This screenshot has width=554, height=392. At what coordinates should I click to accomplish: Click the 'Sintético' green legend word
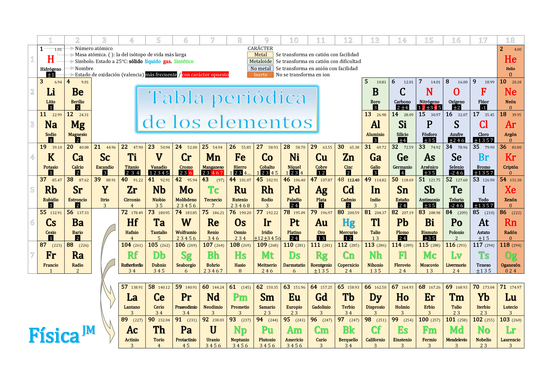coord(184,61)
